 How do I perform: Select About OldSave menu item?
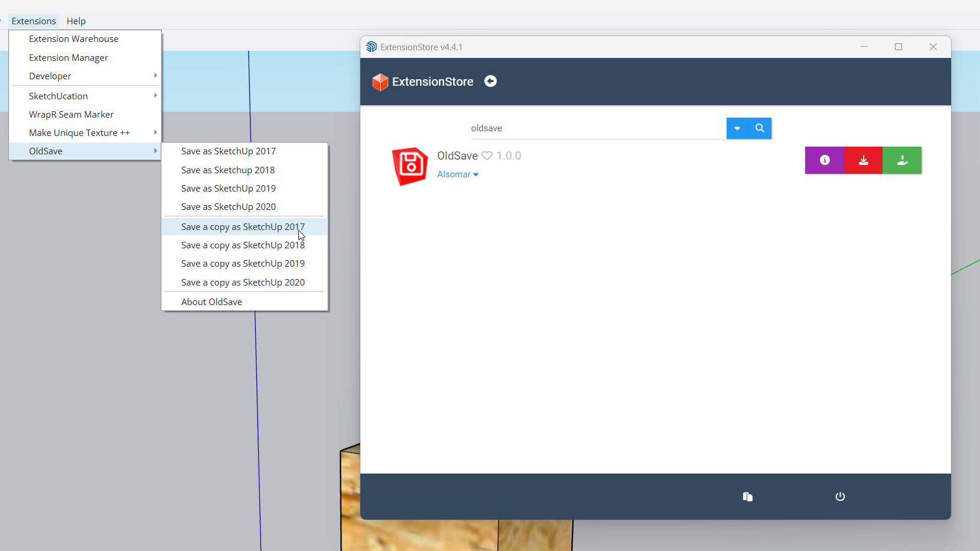245,302
